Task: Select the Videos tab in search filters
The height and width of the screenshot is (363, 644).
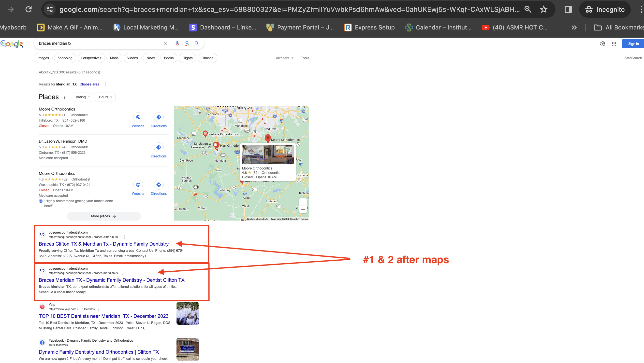Action: pyautogui.click(x=132, y=58)
